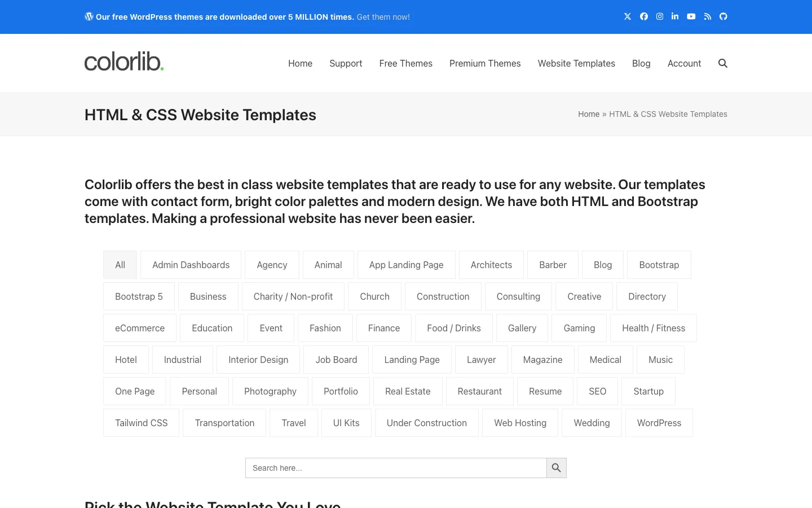Viewport: 812px width, 508px height.
Task: Select the Blog category filter button
Action: click(x=603, y=265)
